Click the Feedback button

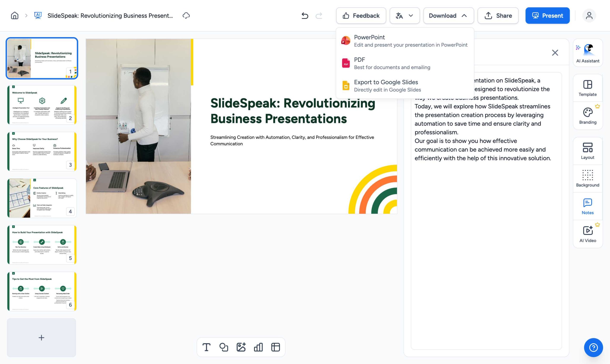[361, 15]
